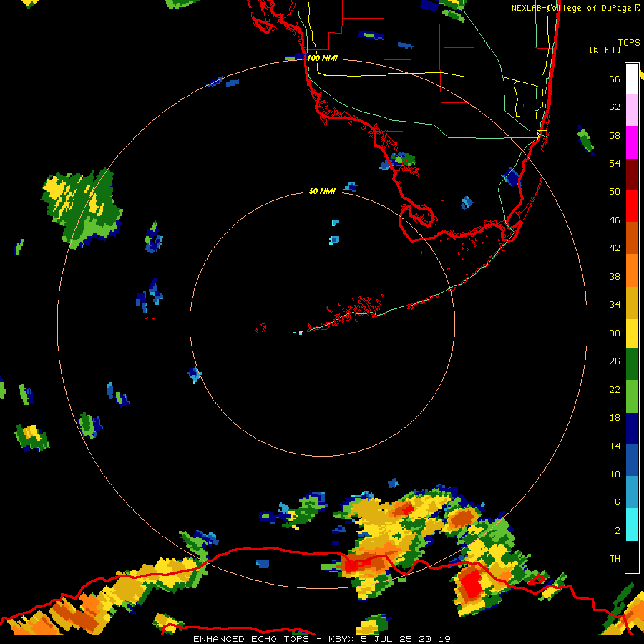644x644 pixels.
Task: Select the navy blue legend color band
Action: click(x=632, y=429)
